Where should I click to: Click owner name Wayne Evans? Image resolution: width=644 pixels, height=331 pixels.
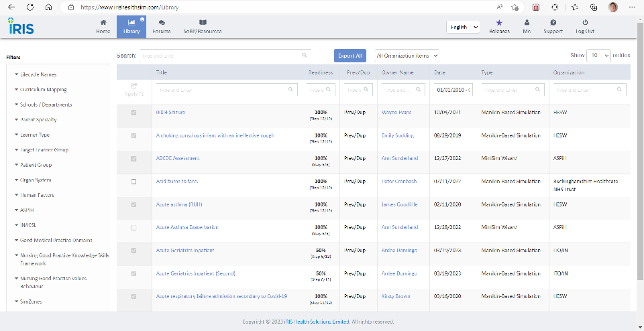(x=396, y=112)
